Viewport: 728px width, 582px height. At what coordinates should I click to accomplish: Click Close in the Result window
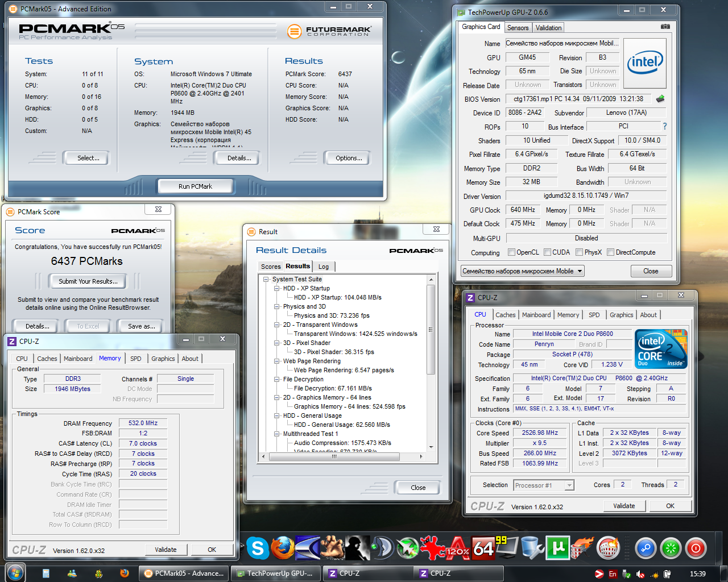coord(418,487)
